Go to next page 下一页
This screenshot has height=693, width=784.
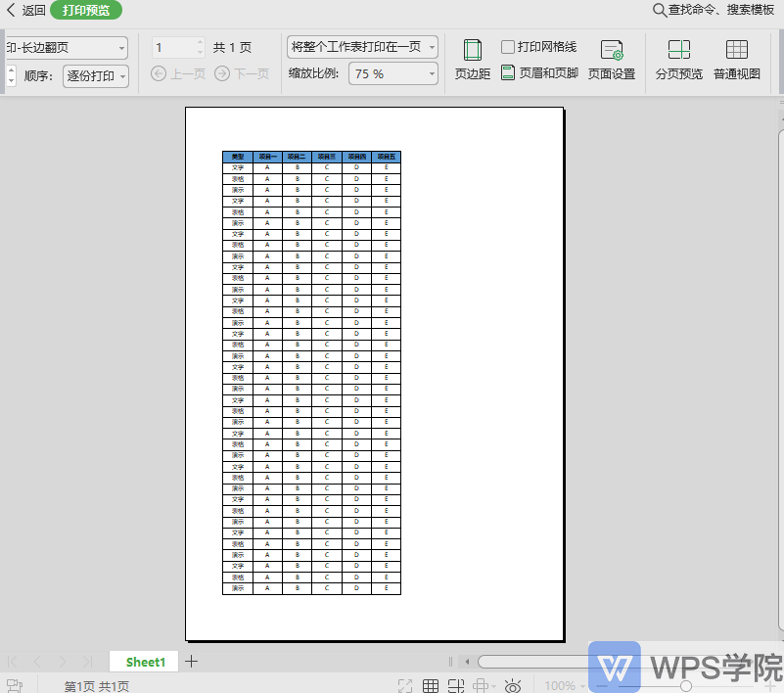242,74
